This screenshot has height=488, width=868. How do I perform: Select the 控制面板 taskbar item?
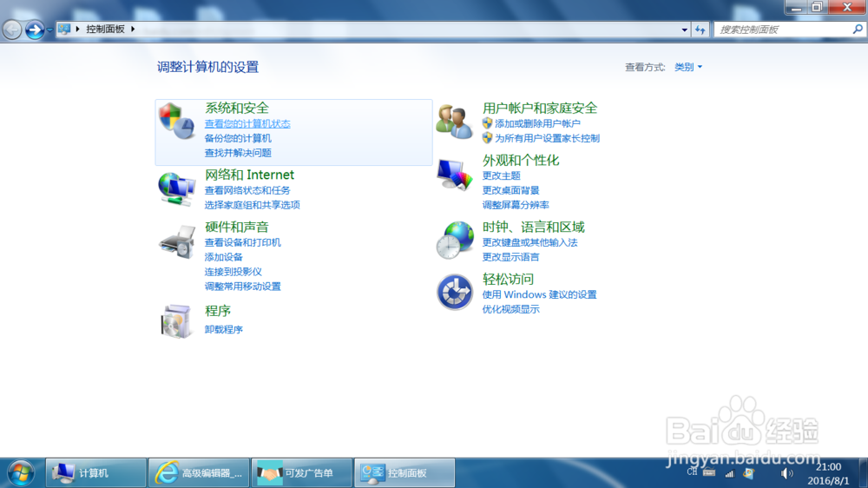point(404,473)
